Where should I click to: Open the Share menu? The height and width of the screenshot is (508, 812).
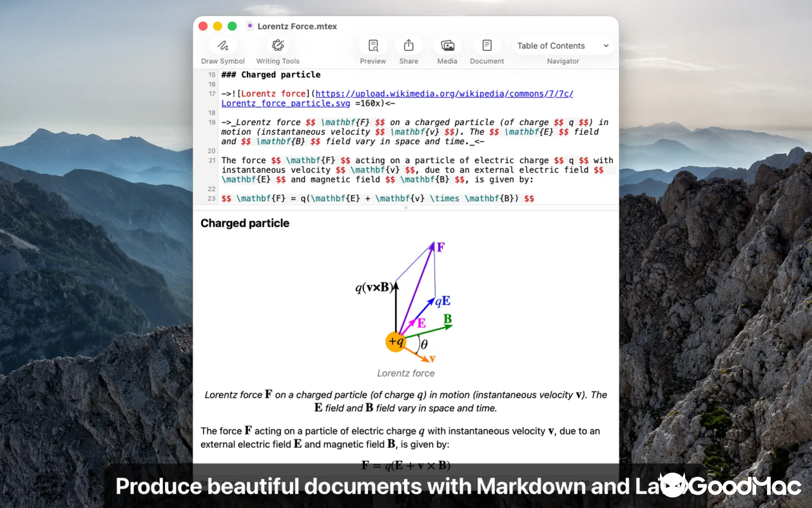[409, 45]
